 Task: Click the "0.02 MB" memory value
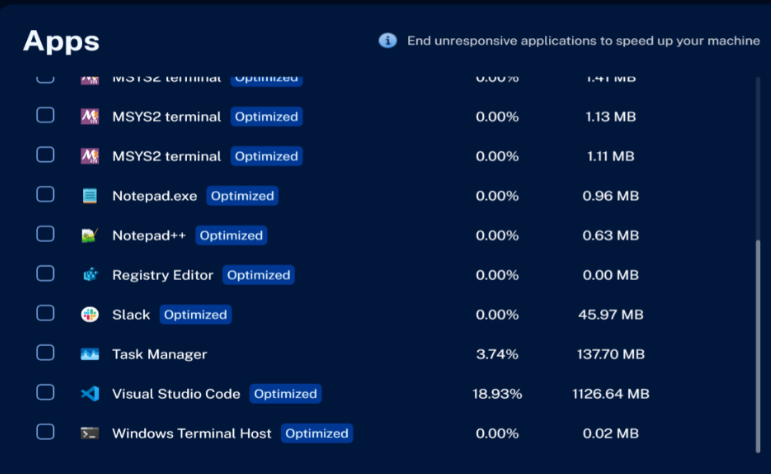click(x=611, y=433)
